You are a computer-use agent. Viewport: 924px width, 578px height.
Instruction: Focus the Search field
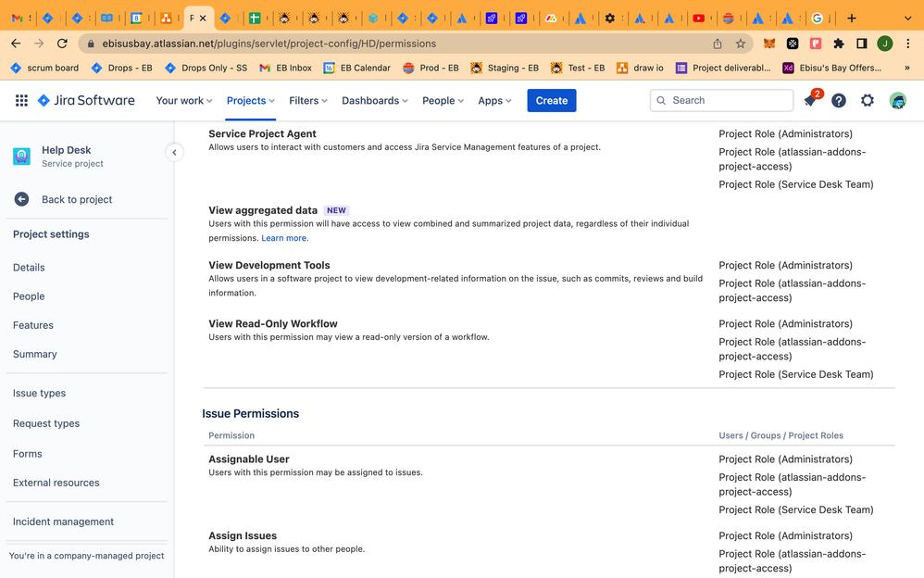[722, 100]
